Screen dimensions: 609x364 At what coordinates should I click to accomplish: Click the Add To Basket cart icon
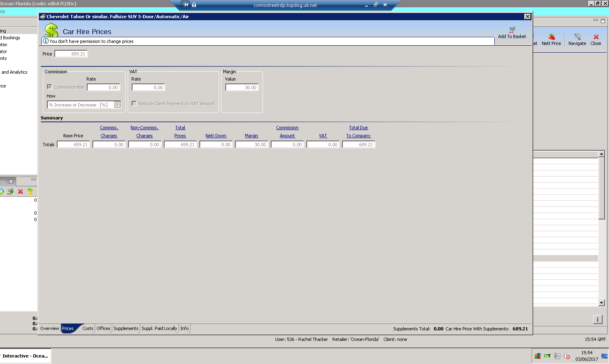(512, 30)
